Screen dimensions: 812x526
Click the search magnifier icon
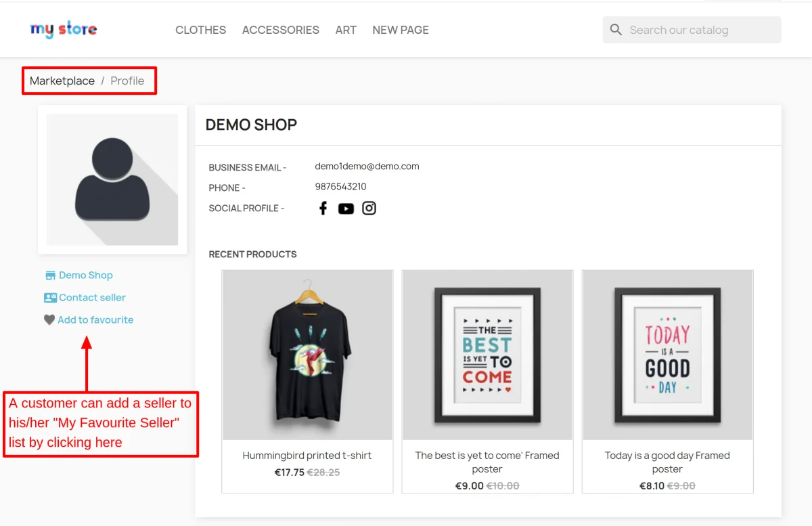click(x=616, y=30)
